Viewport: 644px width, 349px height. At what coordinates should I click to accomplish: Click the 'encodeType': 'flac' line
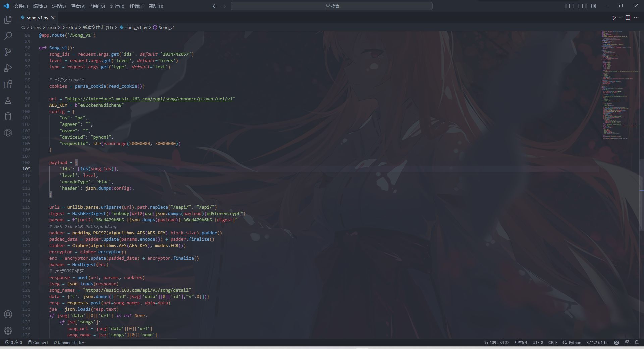86,182
